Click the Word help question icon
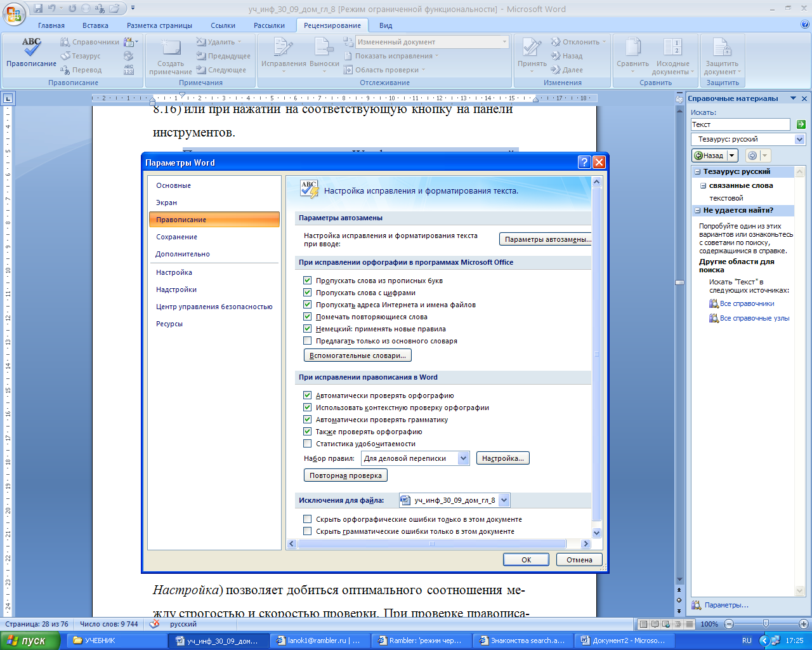812x650 pixels. (x=805, y=25)
